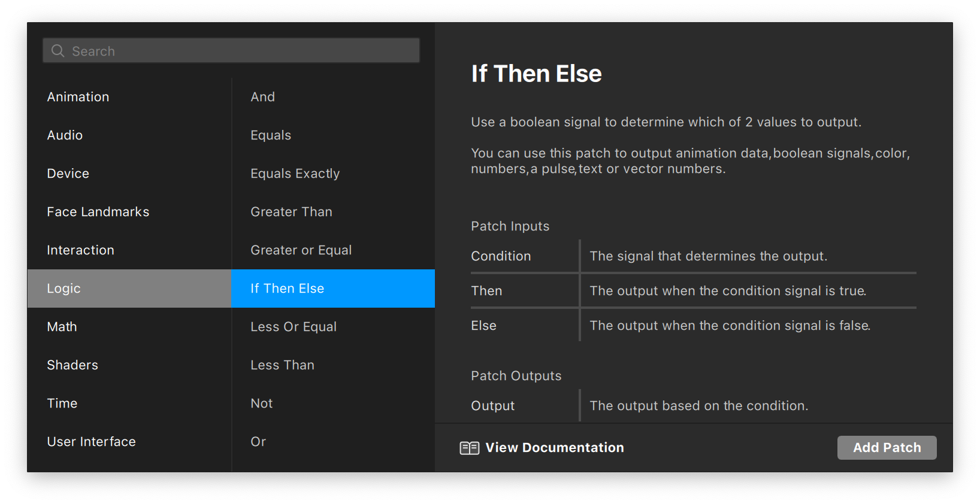Pick the Not patch
Screen dimensions: 980x504
pos(261,403)
